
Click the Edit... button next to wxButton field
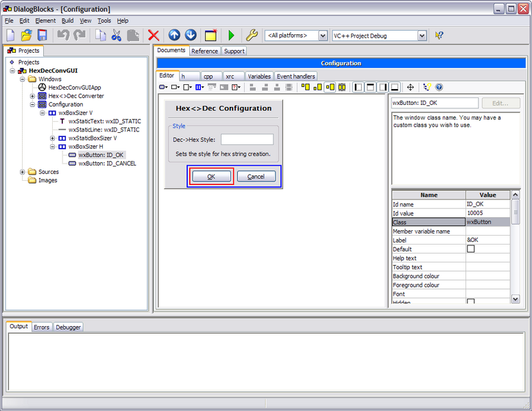(500, 103)
